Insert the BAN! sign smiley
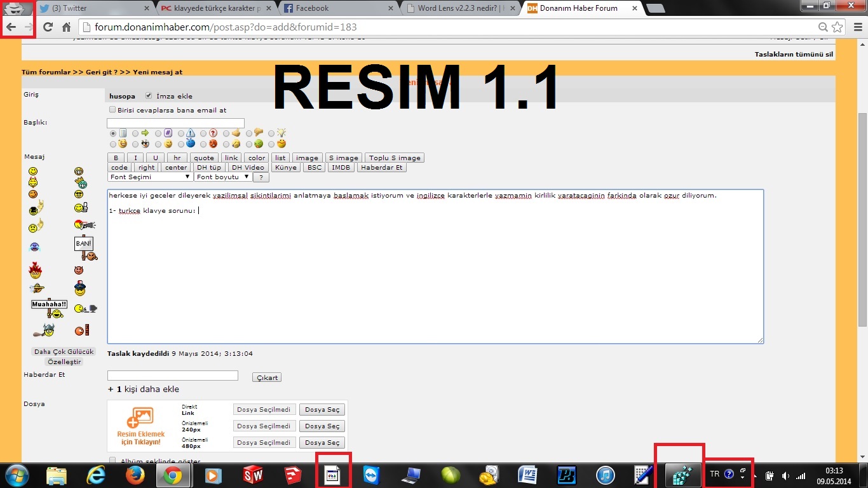 pos(85,248)
